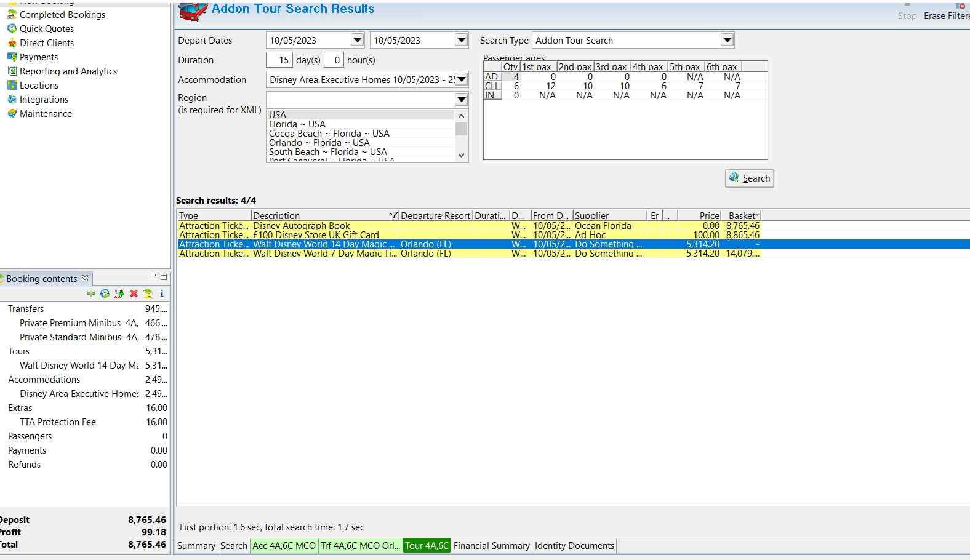Open the Trf 4A,6C MCO Orl tab
970x560 pixels.
point(361,545)
